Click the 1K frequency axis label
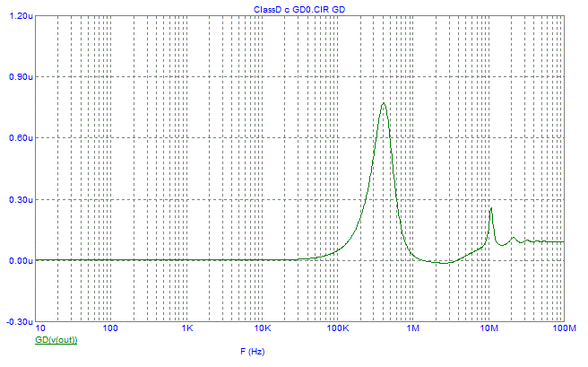Screen dimensions: 588x367 tap(187, 328)
